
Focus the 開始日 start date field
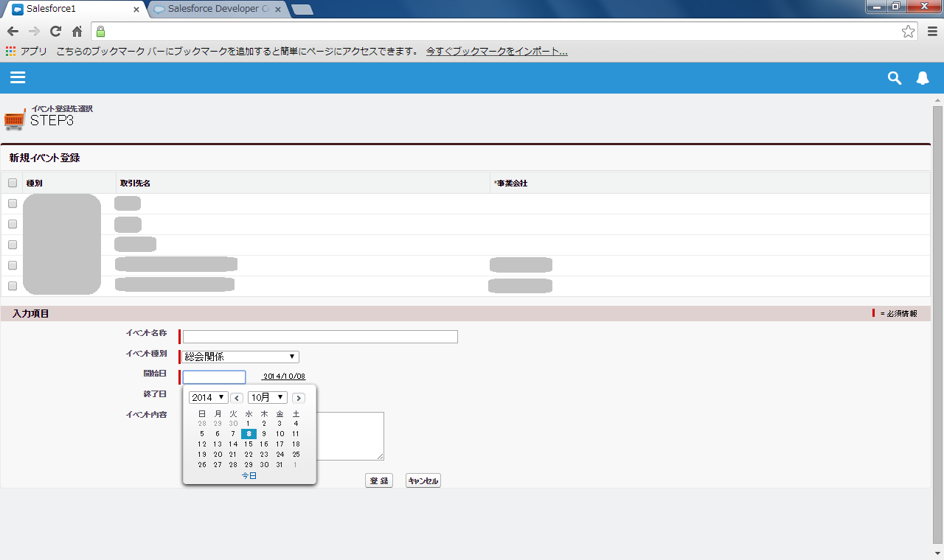point(214,377)
